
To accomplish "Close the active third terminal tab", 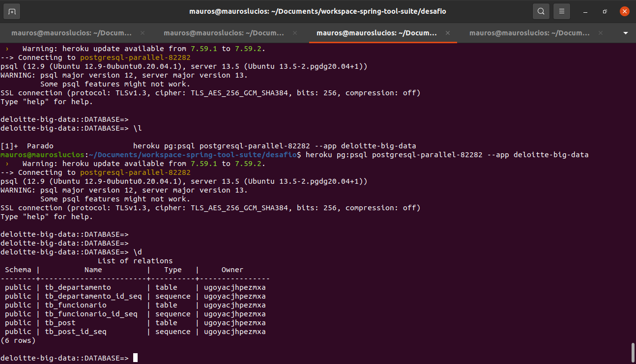I will [448, 33].
